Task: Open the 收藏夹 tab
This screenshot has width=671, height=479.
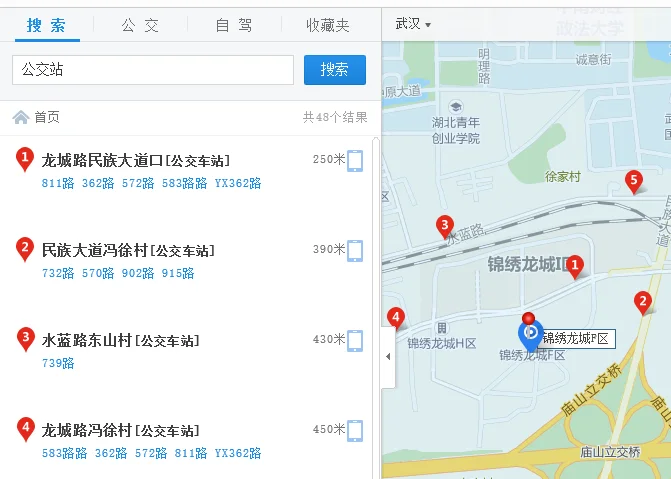Action: click(328, 25)
